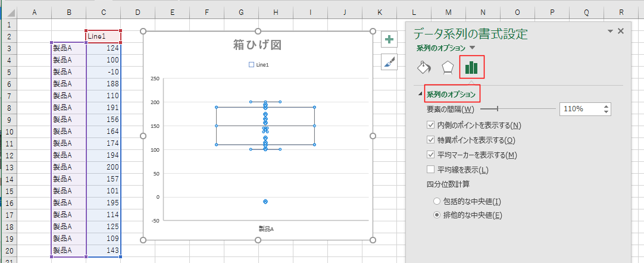This screenshot has width=644, height=263.
Task: Select 排他的な中央値 radio button
Action: tap(437, 215)
